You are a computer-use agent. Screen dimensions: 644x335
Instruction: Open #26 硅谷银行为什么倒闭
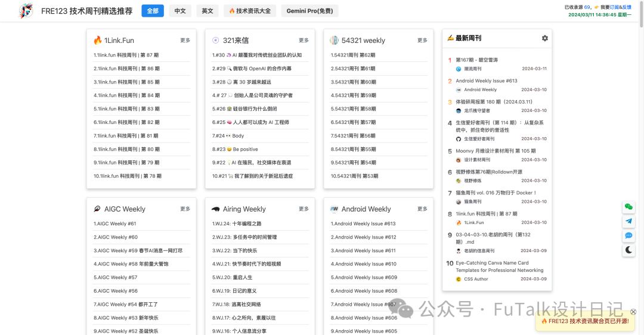coord(244,109)
